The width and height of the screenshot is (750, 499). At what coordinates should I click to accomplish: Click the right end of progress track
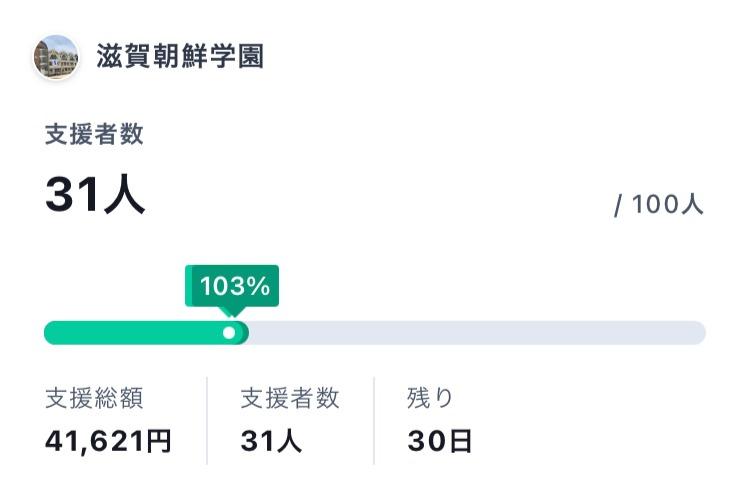pyautogui.click(x=699, y=333)
